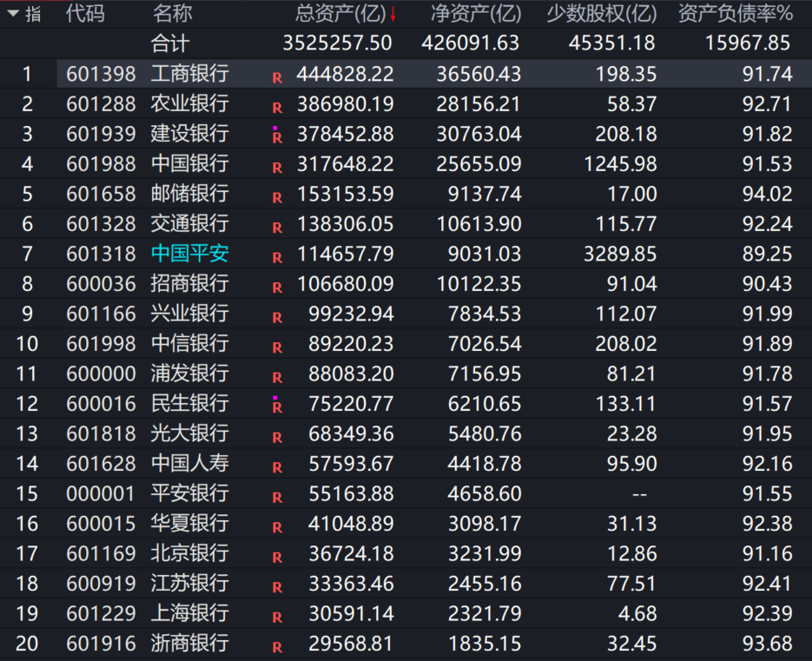The height and width of the screenshot is (661, 812).
Task: Click the R icon in the 江苏银行 row
Action: pyautogui.click(x=278, y=587)
